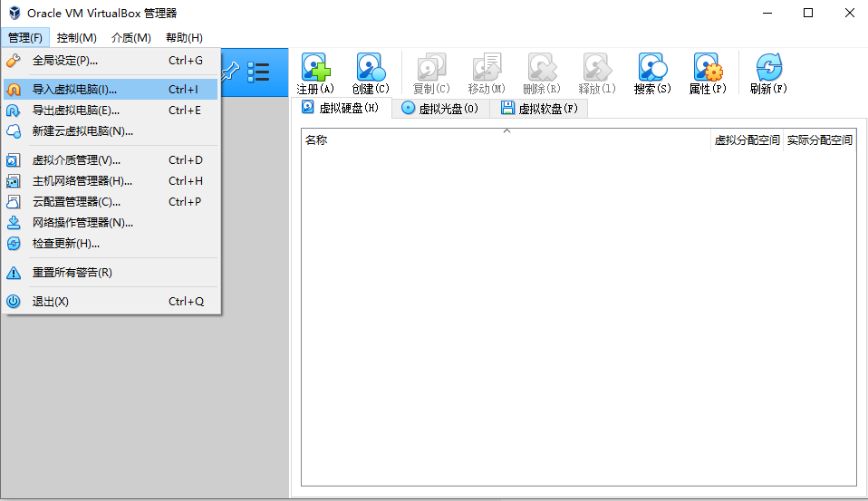Click the 释放(L) release disk icon
Image resolution: width=868 pixels, height=501 pixels.
pos(597,68)
